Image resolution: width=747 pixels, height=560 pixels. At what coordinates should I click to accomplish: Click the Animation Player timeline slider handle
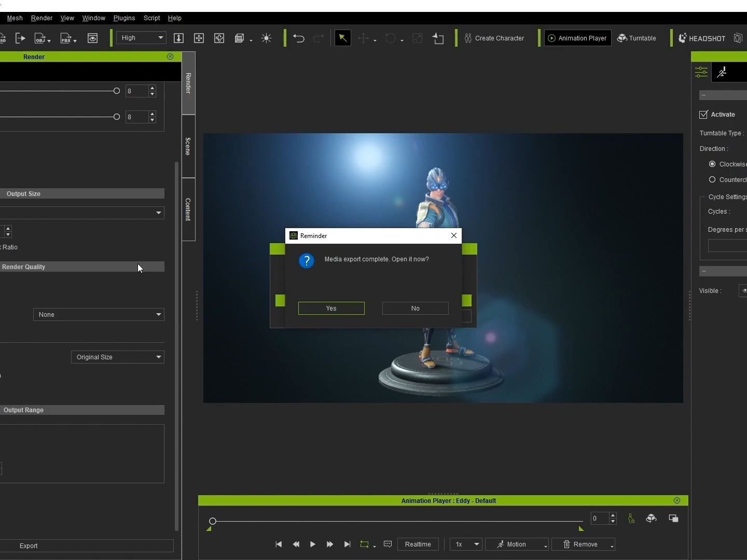tap(213, 521)
